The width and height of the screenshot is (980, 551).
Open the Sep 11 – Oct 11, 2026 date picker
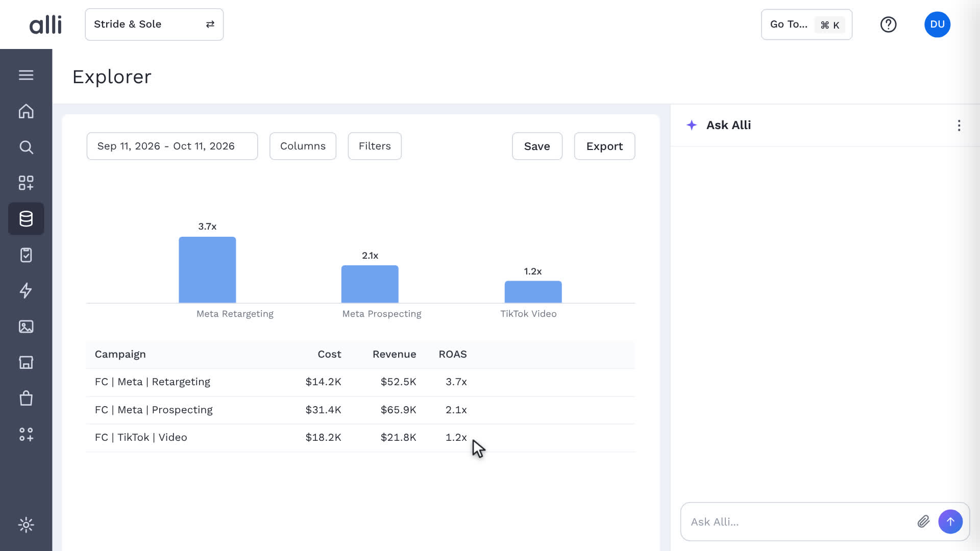172,146
